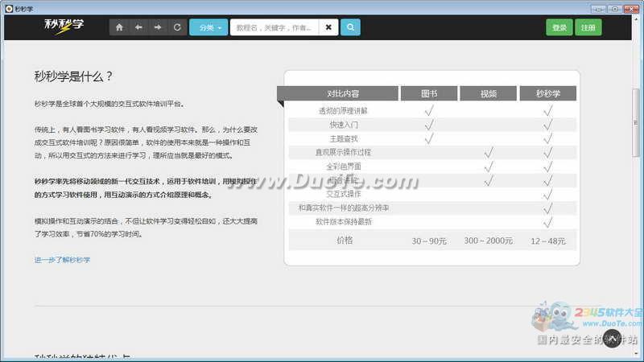This screenshot has width=644, height=362.
Task: Open the 登录 login button
Action: [x=559, y=27]
